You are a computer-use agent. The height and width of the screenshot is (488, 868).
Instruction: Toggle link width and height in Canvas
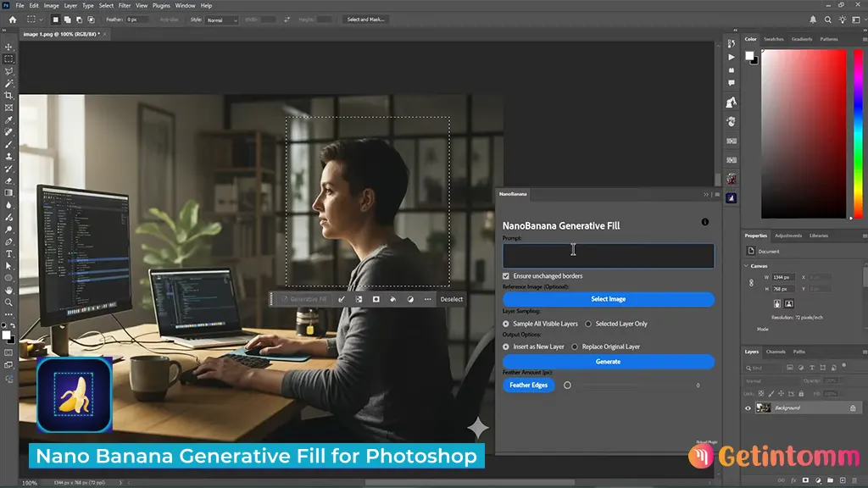click(x=751, y=283)
